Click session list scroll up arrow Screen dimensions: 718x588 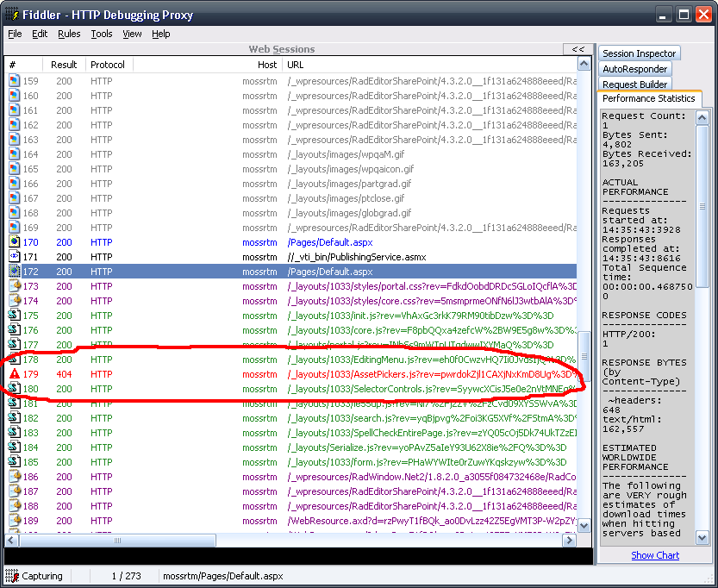(584, 65)
